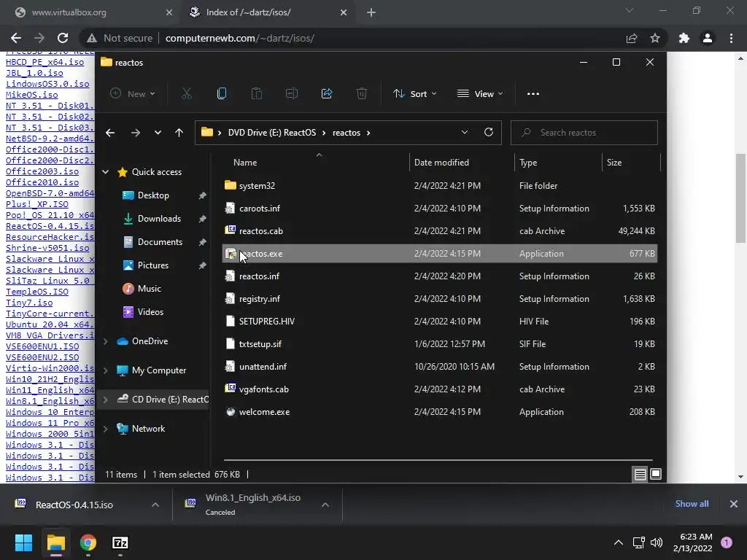This screenshot has height=560, width=747.
Task: Expand My Computer tree node
Action: click(x=105, y=370)
